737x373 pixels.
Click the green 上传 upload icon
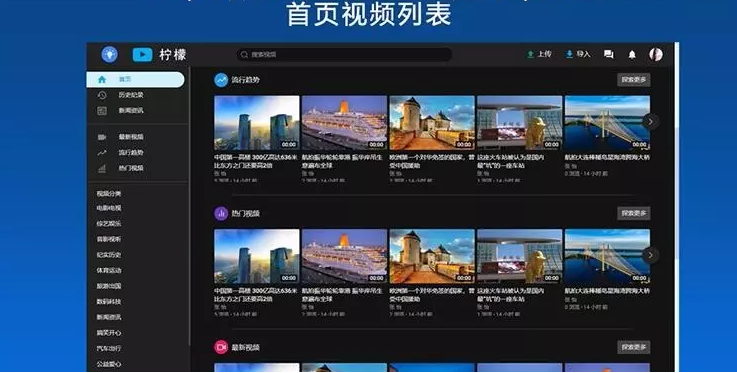pos(530,54)
